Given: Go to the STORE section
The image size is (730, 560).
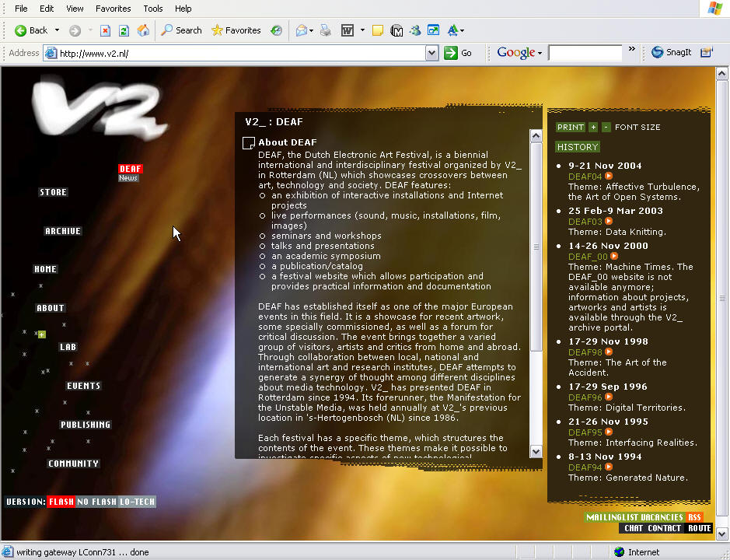Looking at the screenshot, I should pos(53,192).
